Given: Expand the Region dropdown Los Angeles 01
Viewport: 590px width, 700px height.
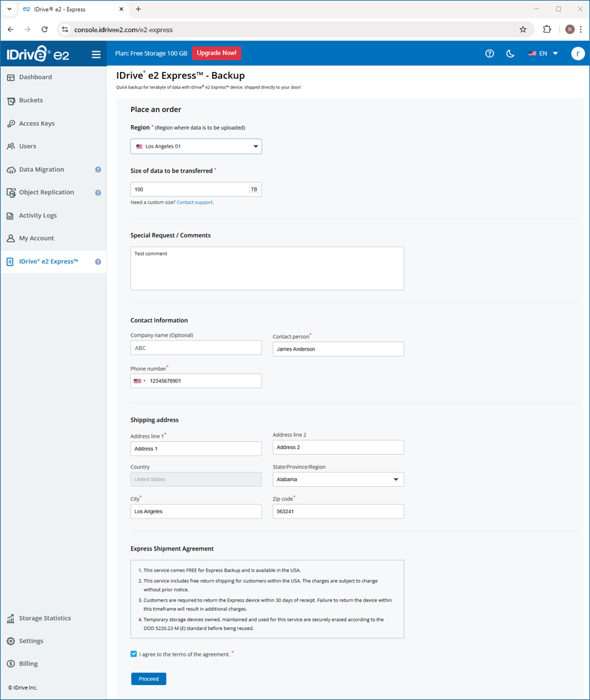Looking at the screenshot, I should [x=196, y=146].
